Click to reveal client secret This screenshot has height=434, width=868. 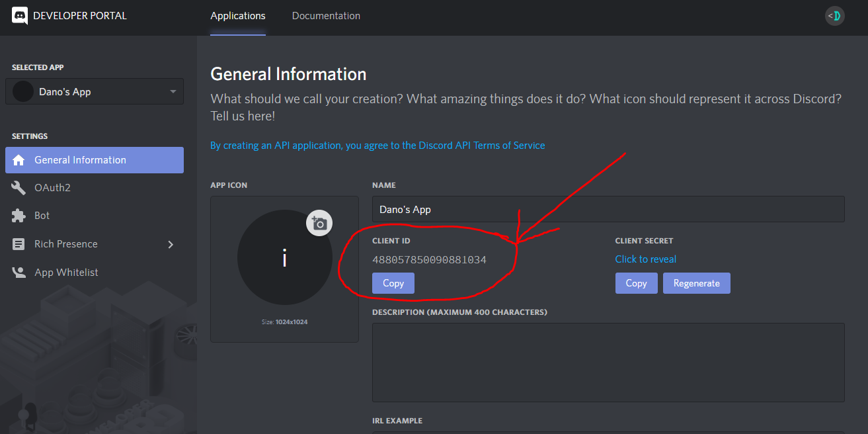646,259
